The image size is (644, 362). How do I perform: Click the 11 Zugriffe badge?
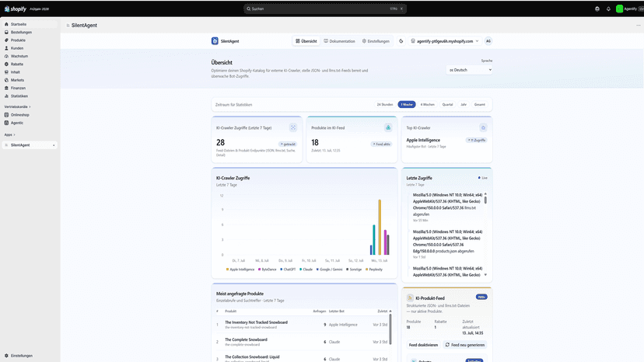[x=477, y=140]
